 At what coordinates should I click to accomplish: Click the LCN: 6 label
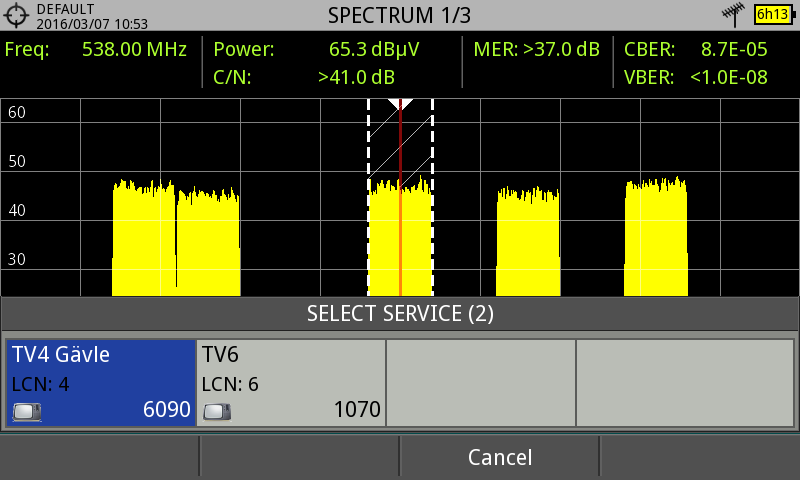(230, 384)
